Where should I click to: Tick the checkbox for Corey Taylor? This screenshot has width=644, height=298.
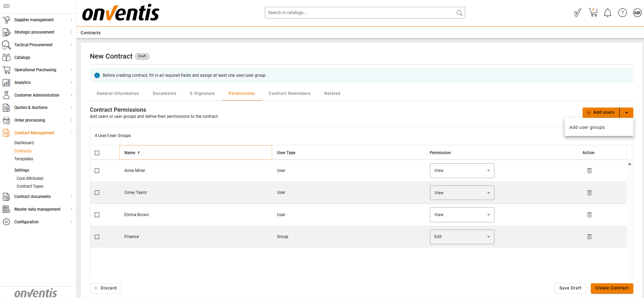pos(97,193)
